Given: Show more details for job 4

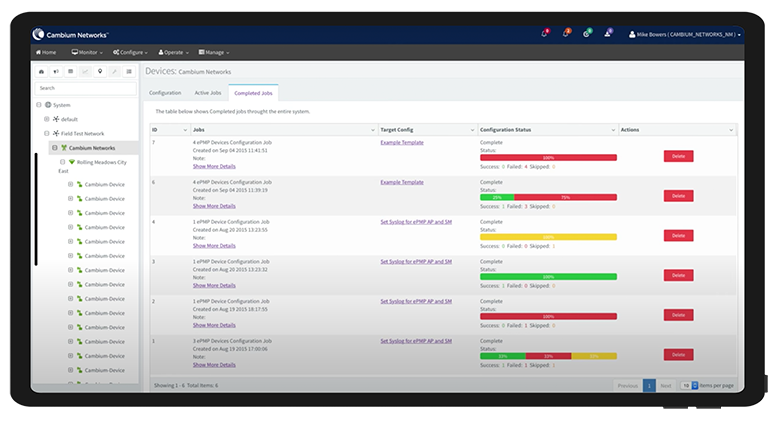Looking at the screenshot, I should click(x=214, y=246).
